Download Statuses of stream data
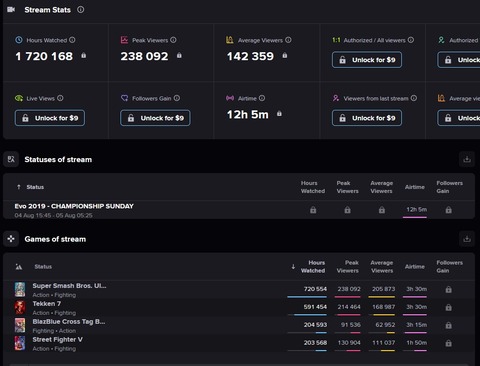480x366 pixels. [467, 159]
